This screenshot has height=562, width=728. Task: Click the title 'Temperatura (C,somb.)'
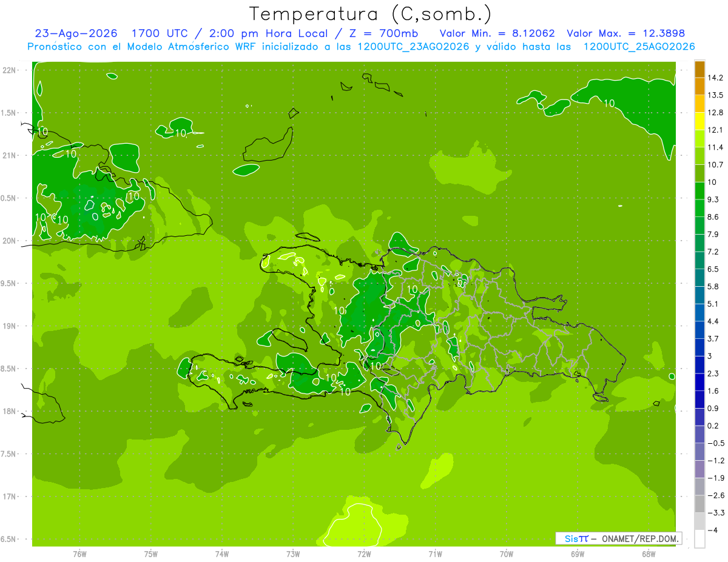coord(371,14)
